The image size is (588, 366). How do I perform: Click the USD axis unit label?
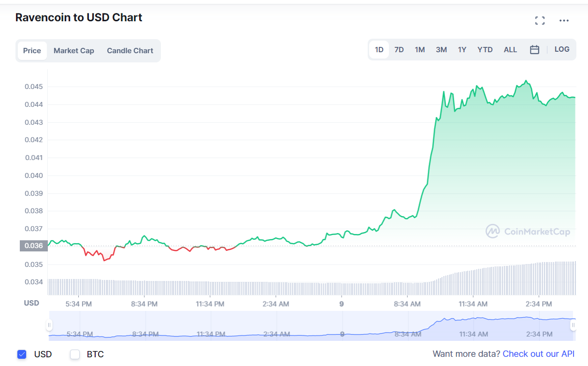point(31,303)
